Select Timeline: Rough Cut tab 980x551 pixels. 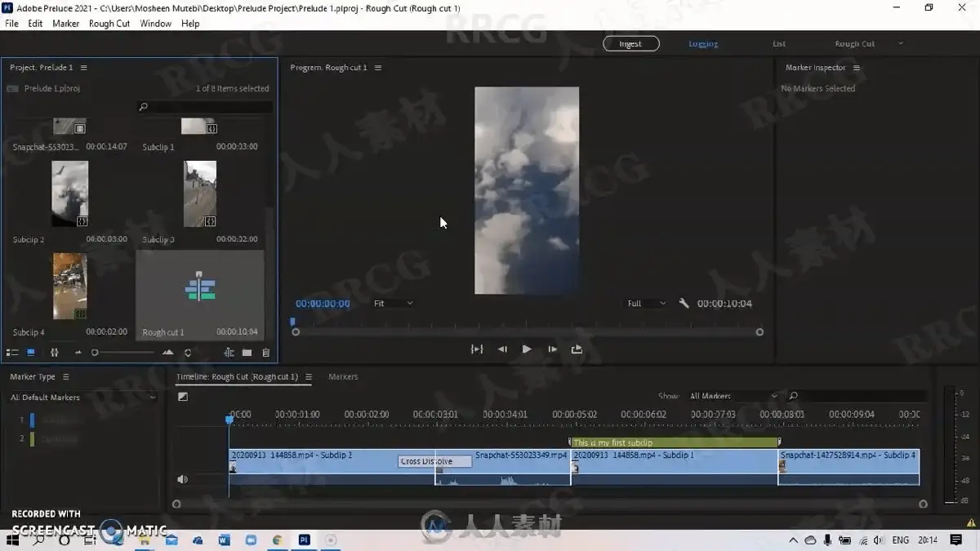coord(238,377)
